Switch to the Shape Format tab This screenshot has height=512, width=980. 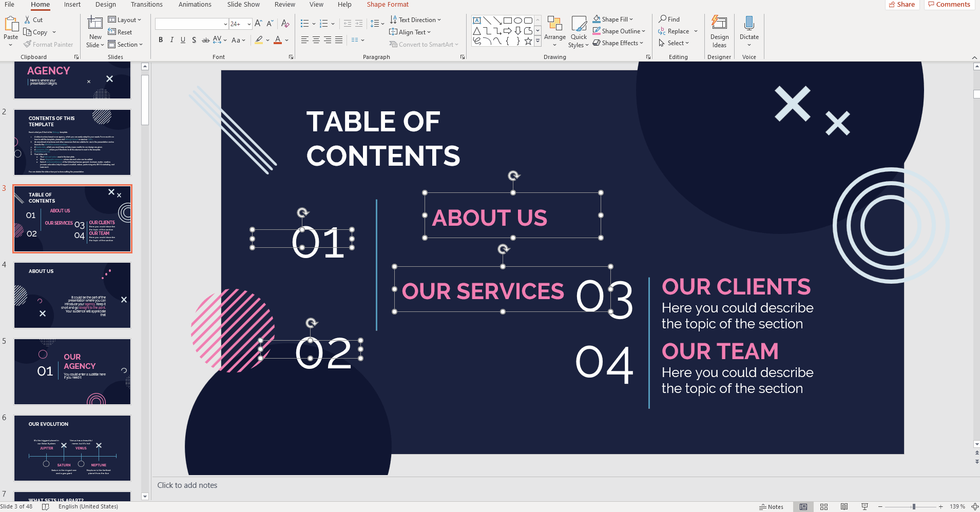[388, 5]
